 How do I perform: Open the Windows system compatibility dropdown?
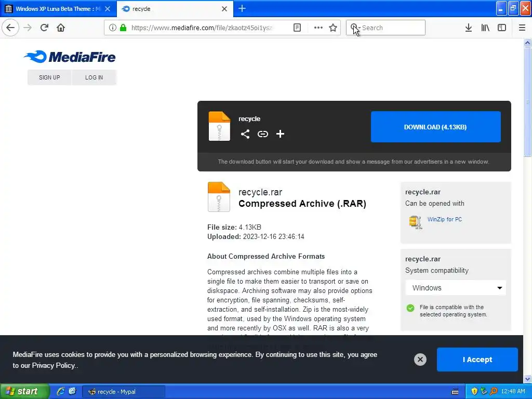456,288
